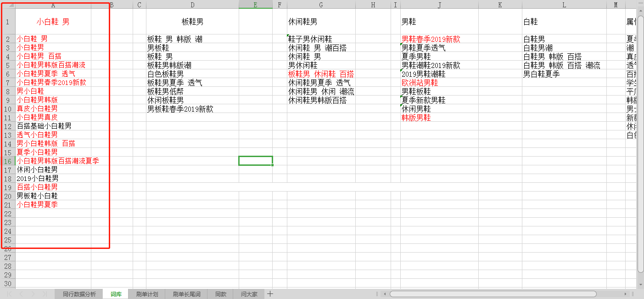Viewport: 644px width, 299px height.
Task: Open the 刷单长尾词 sheet tab
Action: pyautogui.click(x=186, y=294)
